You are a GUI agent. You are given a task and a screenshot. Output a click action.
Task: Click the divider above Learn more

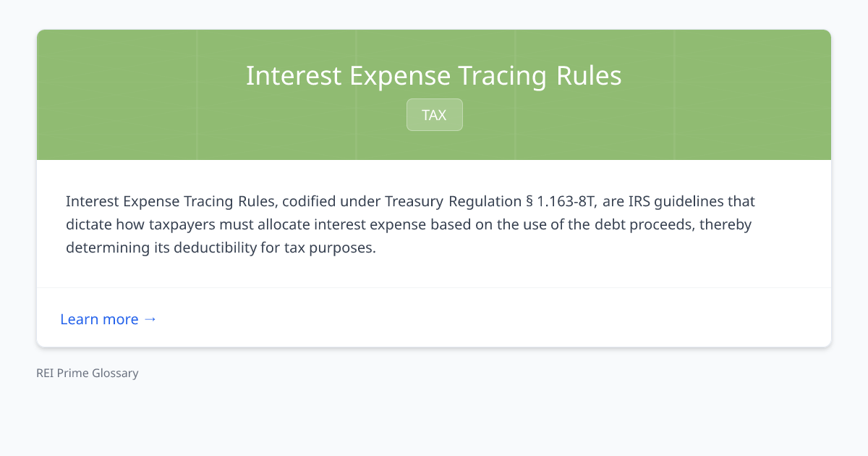[x=434, y=289]
